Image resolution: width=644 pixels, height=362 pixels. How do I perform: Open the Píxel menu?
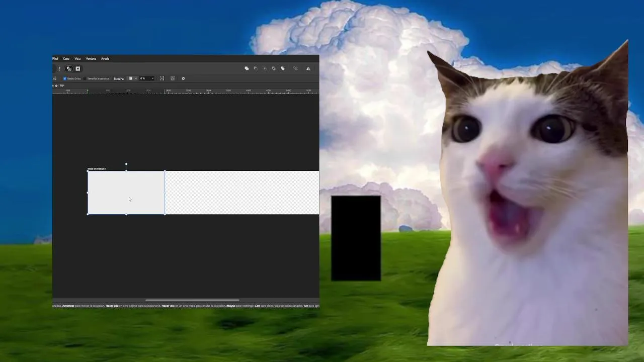55,59
